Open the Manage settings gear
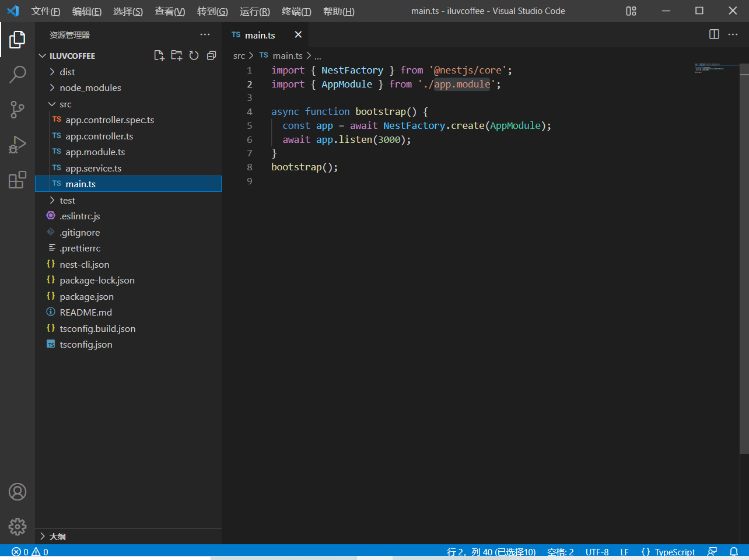Viewport: 749px width, 560px height. tap(17, 527)
